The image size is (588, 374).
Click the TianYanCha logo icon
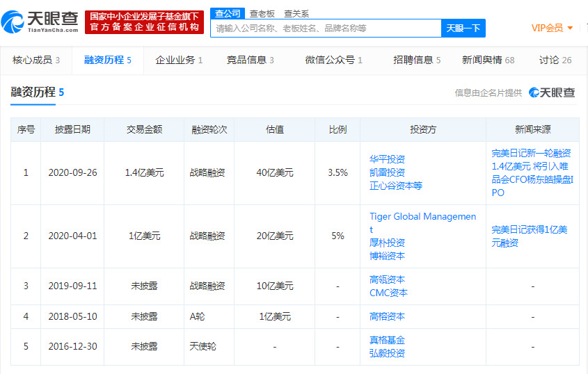click(13, 22)
